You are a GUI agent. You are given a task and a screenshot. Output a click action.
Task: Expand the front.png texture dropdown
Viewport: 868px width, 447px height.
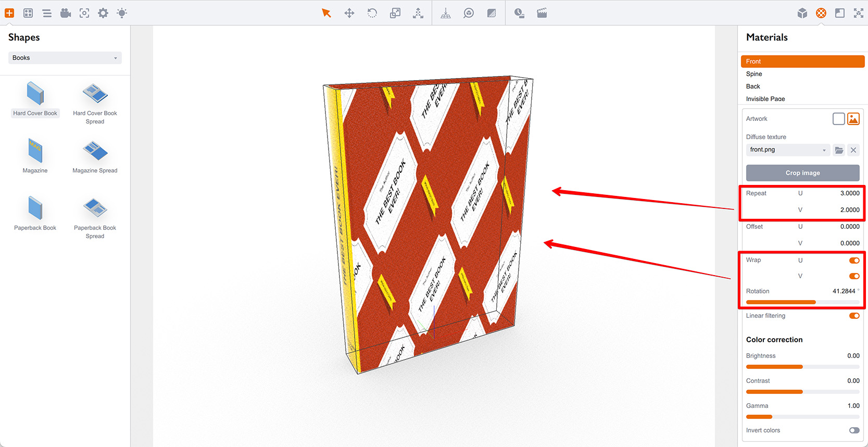[x=787, y=150]
